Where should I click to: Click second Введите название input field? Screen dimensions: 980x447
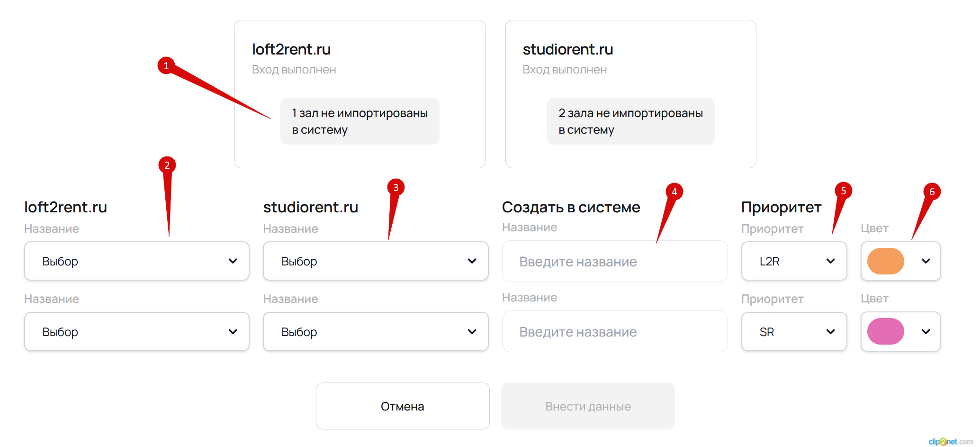(615, 331)
